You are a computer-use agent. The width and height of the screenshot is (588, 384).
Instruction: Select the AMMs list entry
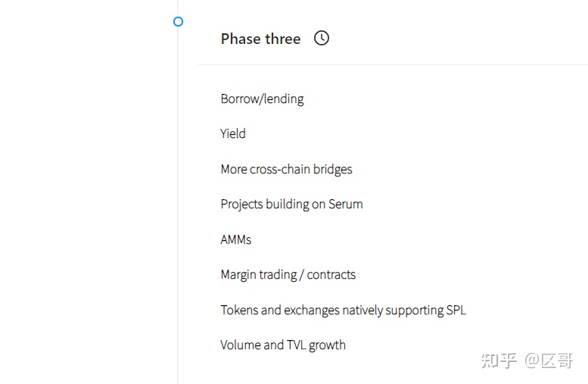[x=236, y=239]
